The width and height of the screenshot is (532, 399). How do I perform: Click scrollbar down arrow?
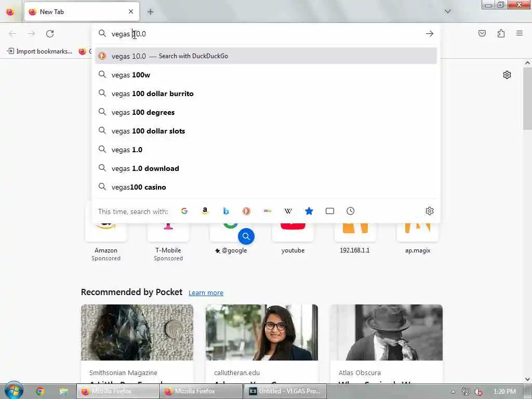pos(527,379)
